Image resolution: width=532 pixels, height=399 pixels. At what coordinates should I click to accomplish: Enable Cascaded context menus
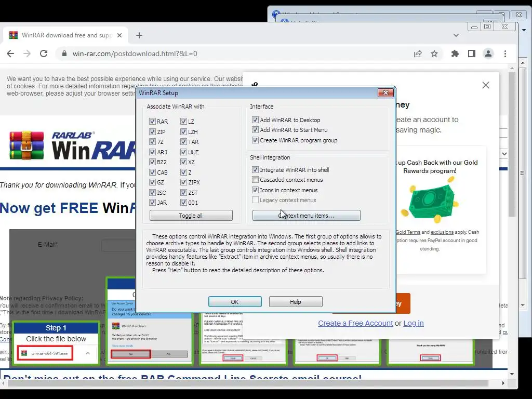255,179
